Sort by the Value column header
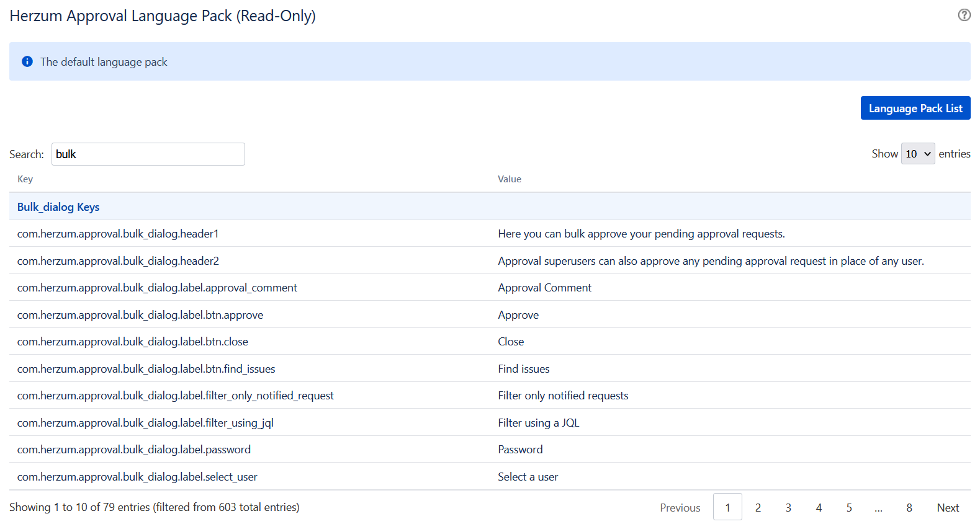 (510, 179)
